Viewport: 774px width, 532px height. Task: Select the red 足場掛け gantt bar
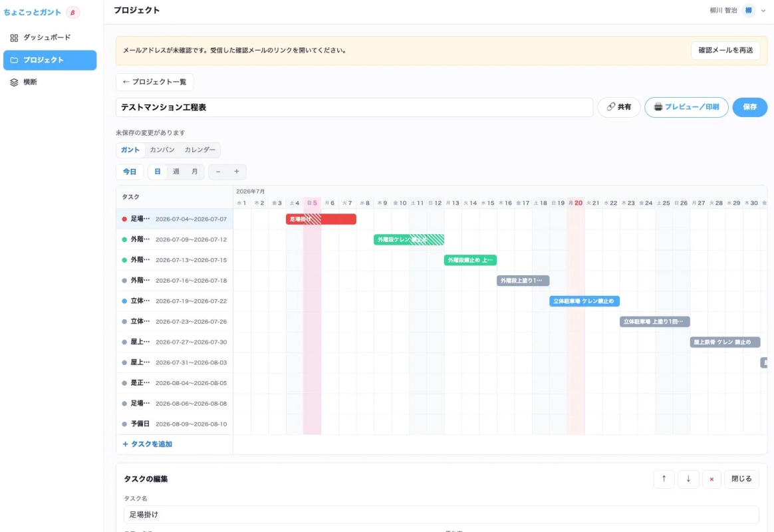click(x=321, y=219)
